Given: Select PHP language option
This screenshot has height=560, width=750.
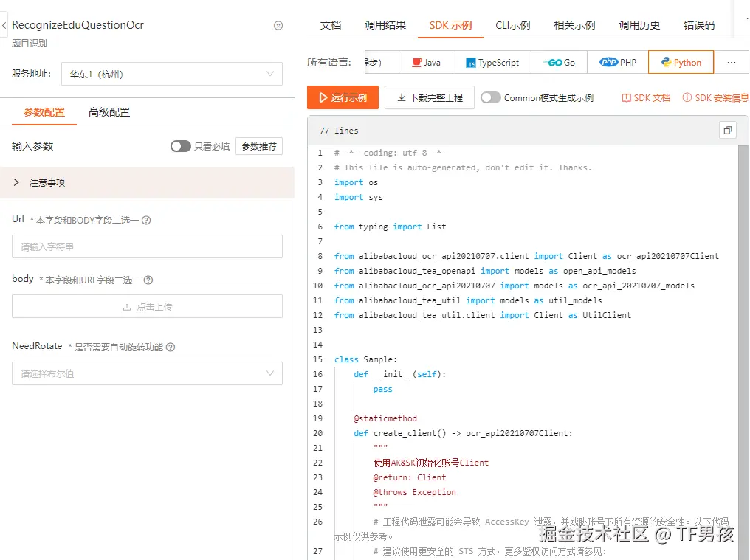Looking at the screenshot, I should pos(618,62).
